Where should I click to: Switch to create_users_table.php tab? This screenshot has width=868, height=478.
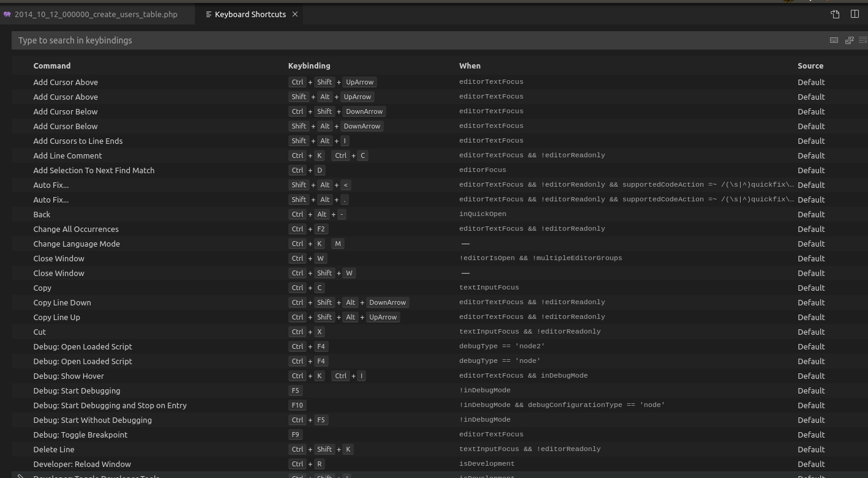(x=95, y=14)
